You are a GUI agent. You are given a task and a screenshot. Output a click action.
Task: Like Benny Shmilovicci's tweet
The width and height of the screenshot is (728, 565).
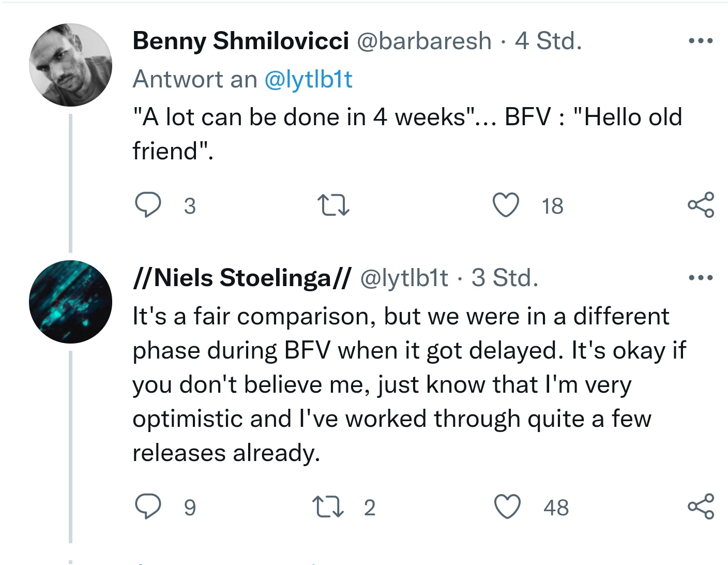tap(506, 205)
